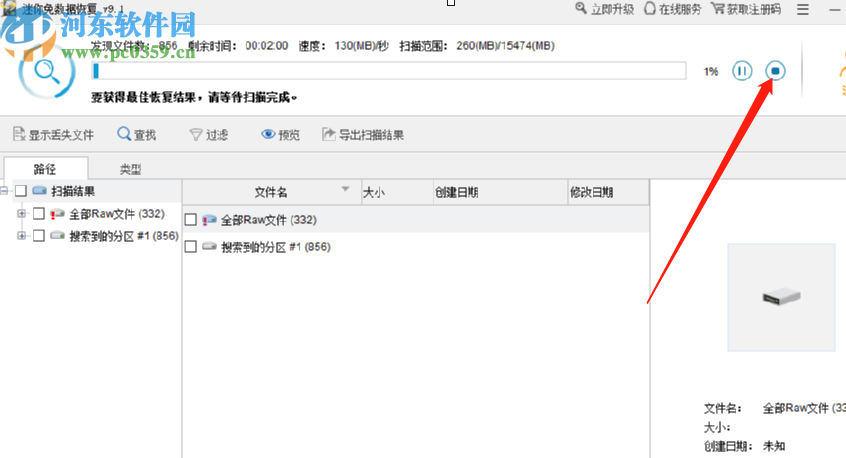
Task: Click 获取注册码 to get license
Action: tap(746, 9)
